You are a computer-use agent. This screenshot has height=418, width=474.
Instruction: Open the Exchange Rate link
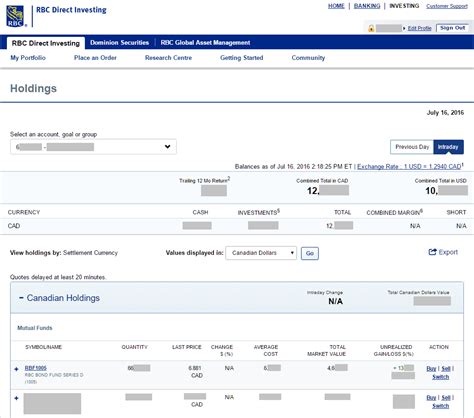coord(409,166)
